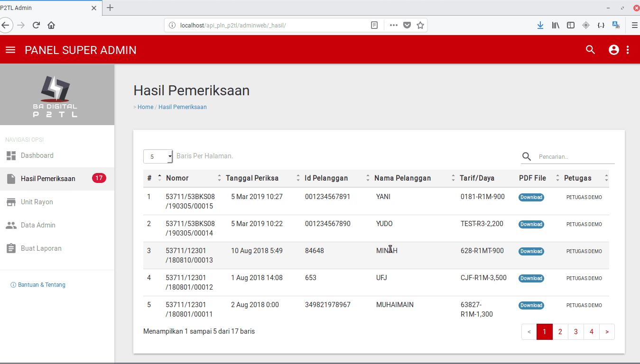Image resolution: width=640 pixels, height=364 pixels.
Task: Click the search icon in red header
Action: point(590,50)
